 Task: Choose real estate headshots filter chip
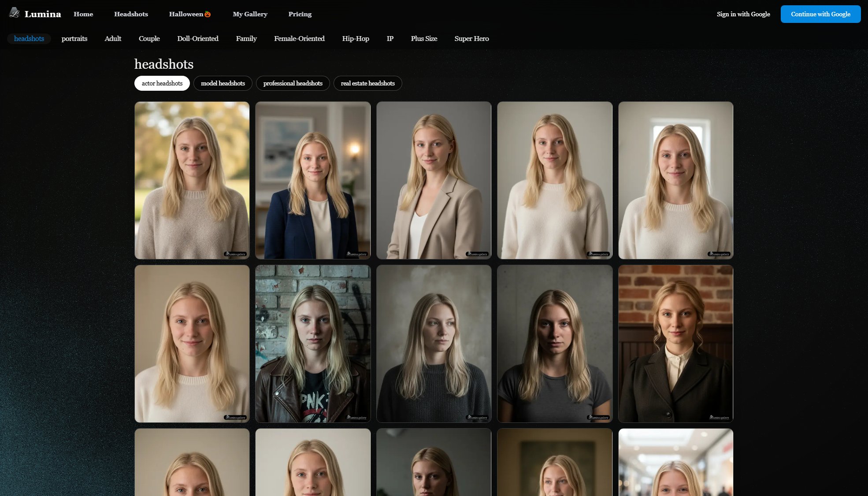[367, 83]
